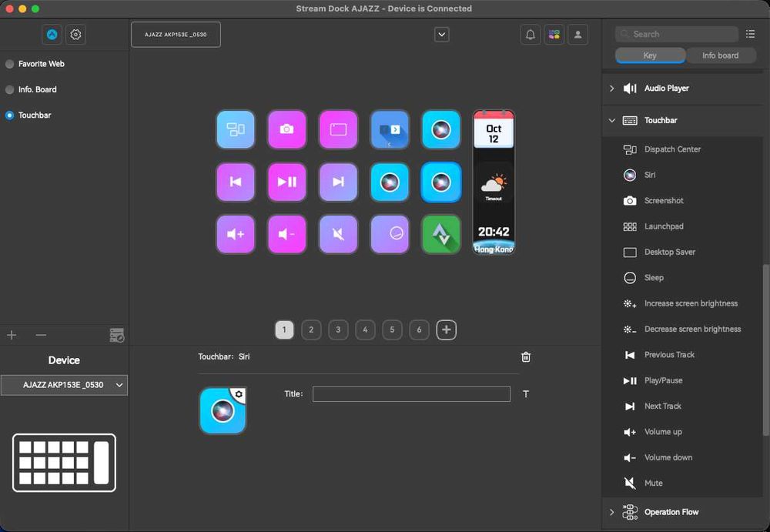Click the actions list scrollbar
Viewport: 770px width, 532px height.
click(765, 350)
